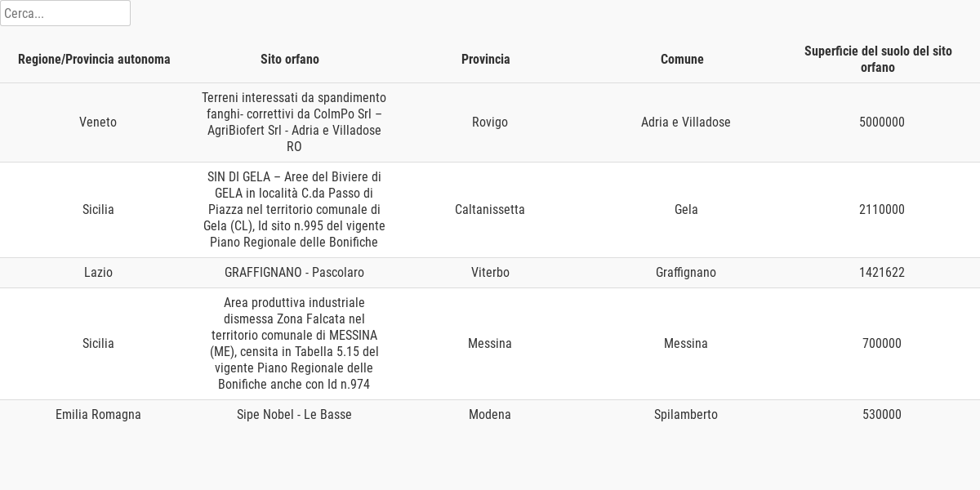The width and height of the screenshot is (980, 490).
Task: Sort by Regione/Provincia autonoma column header
Action: pos(94,59)
